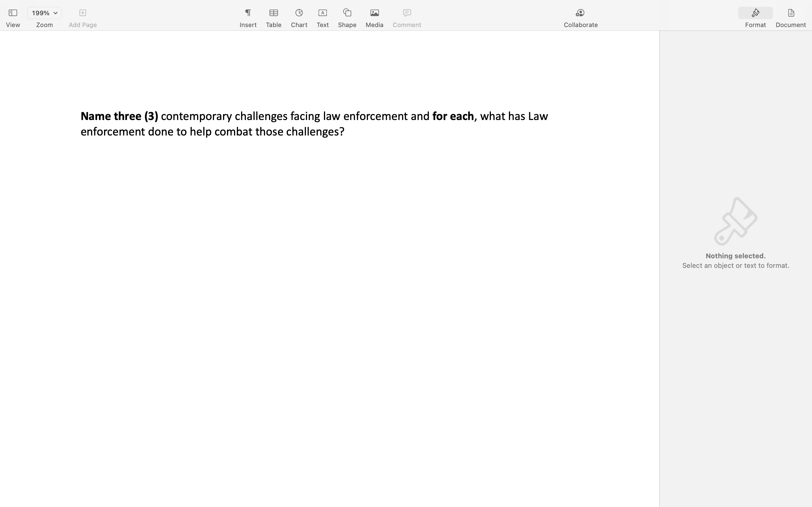Open the View sidebar options icon
812x507 pixels.
[x=13, y=13]
